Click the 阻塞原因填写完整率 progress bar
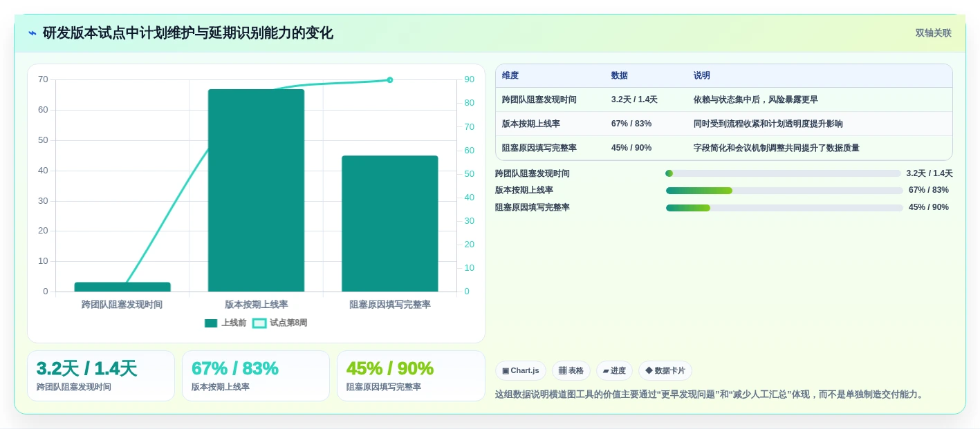Image resolution: width=980 pixels, height=429 pixels. pos(784,207)
